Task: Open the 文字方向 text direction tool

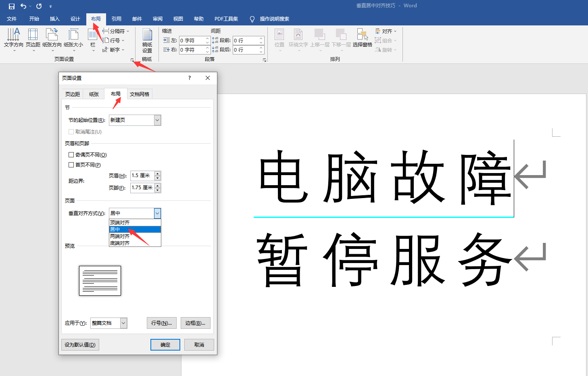Action: 14,40
